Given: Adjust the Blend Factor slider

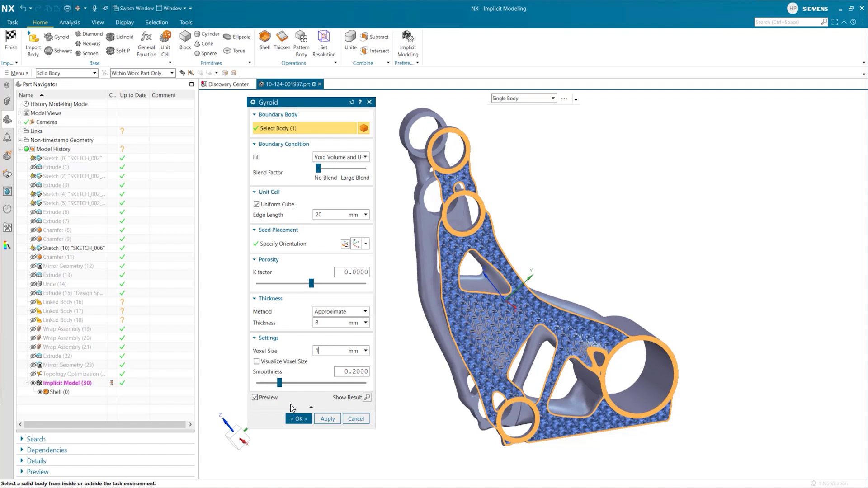Looking at the screenshot, I should [318, 168].
